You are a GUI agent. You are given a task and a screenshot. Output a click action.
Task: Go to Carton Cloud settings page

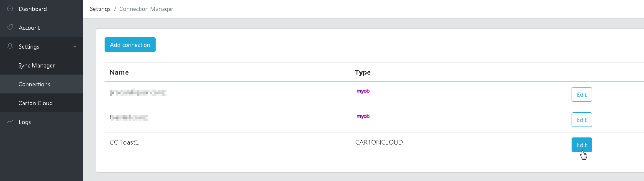click(36, 103)
